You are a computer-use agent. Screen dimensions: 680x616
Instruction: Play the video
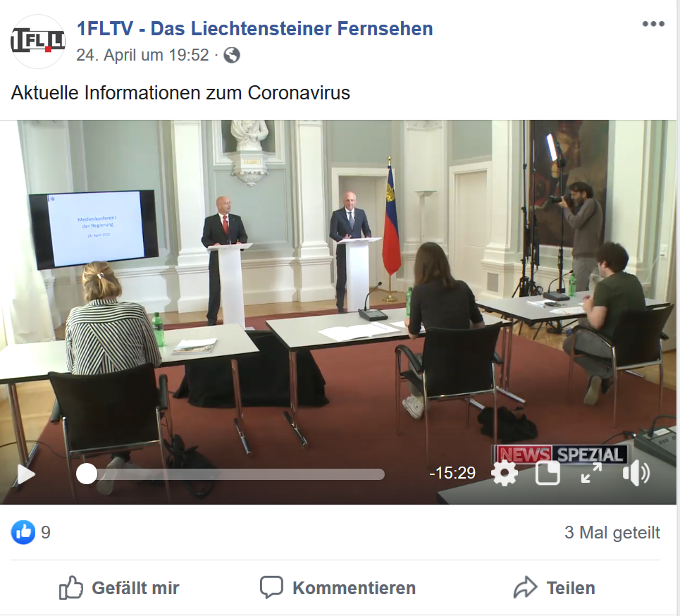click(x=25, y=474)
